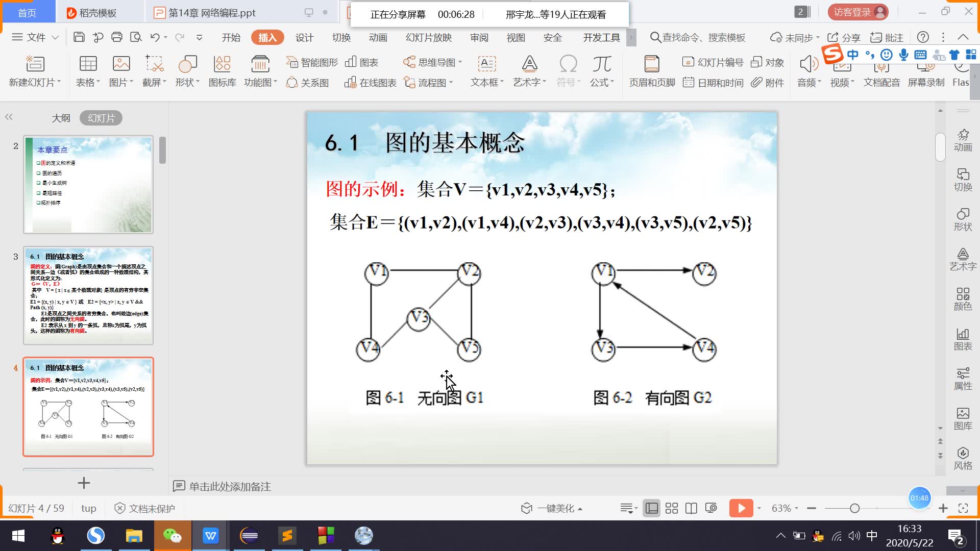Insert a 关系图 relationship diagram
The image size is (980, 551).
307,83
